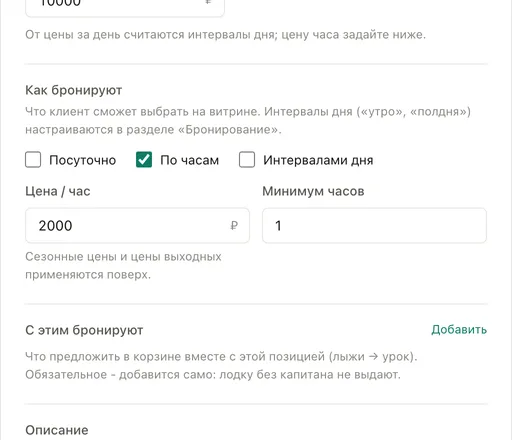The height and width of the screenshot is (440, 512).
Task: Click the Описание section title
Action: coord(57,430)
